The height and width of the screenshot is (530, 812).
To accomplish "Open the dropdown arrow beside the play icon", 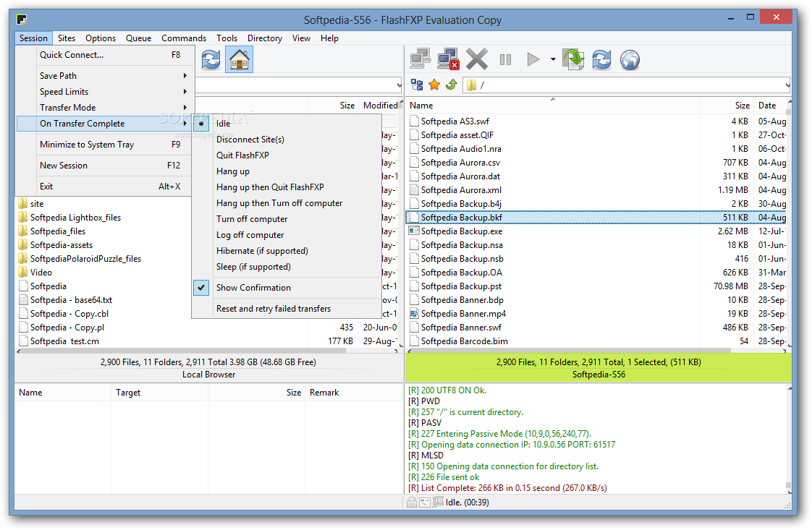I will (553, 59).
